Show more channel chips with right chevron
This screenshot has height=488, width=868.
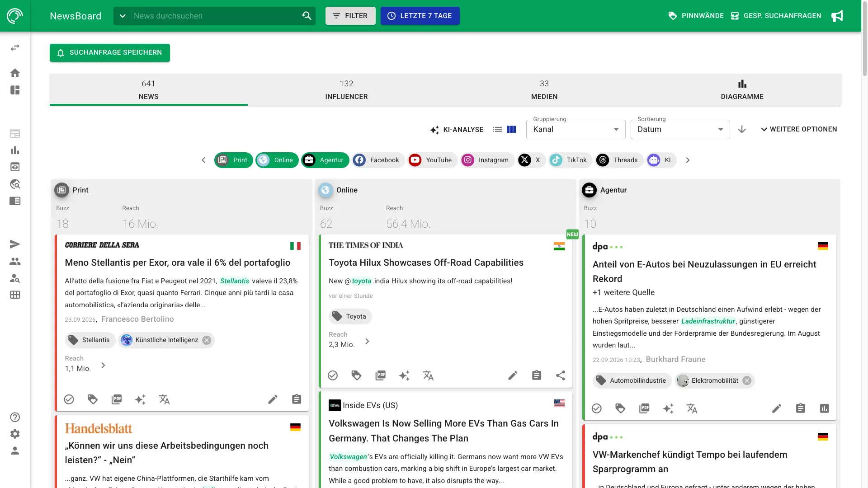point(688,160)
